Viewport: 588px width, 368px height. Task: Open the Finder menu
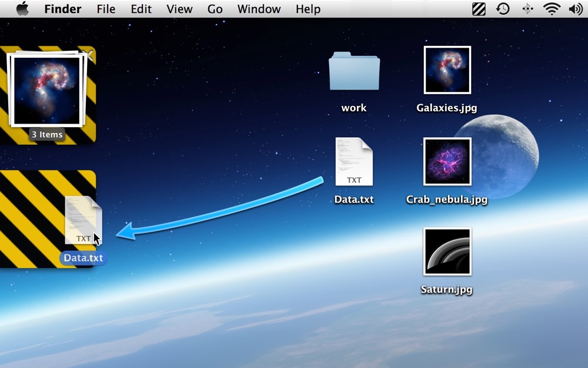click(x=62, y=9)
